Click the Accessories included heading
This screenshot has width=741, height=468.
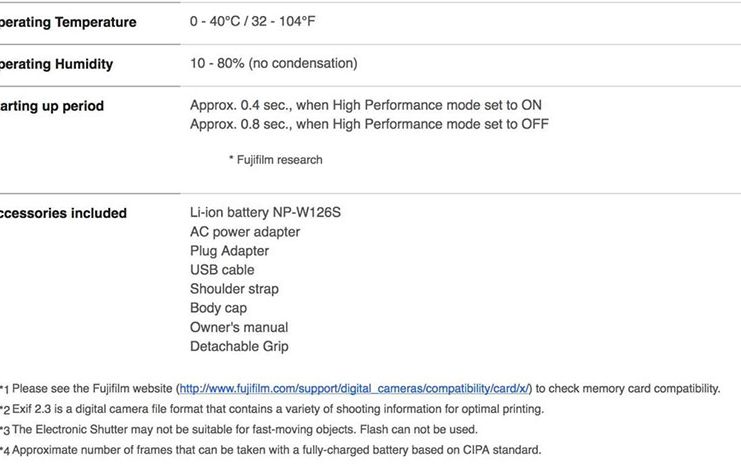[63, 213]
